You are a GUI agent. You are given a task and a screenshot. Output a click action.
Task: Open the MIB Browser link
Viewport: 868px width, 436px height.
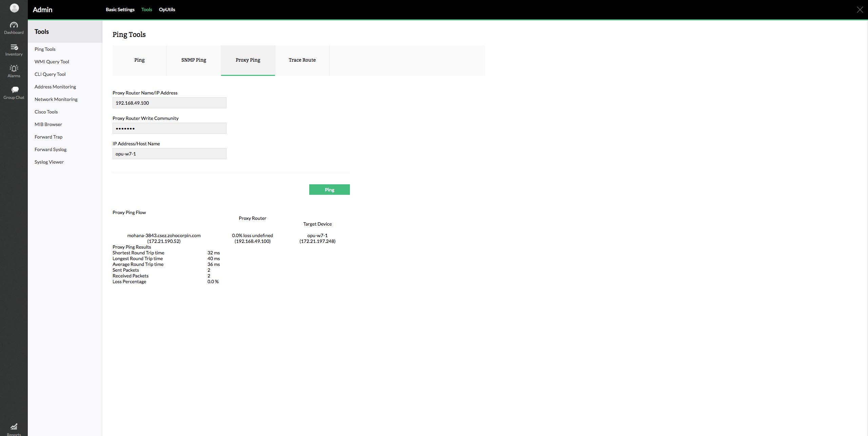48,124
